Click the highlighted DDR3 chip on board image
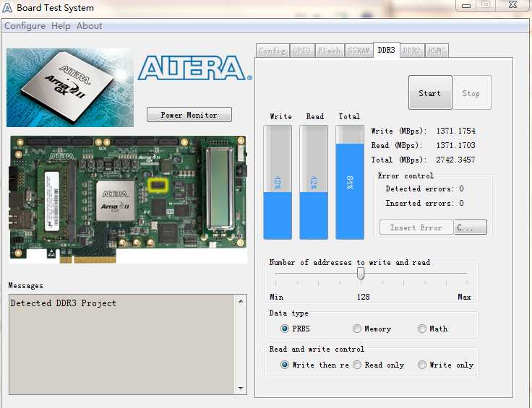 [158, 185]
